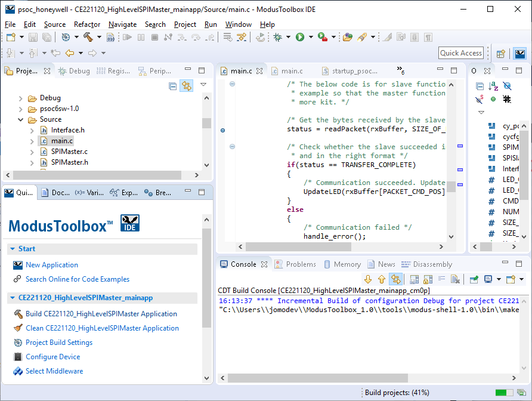Open the Refactor menu
The image size is (532, 401).
(x=87, y=24)
